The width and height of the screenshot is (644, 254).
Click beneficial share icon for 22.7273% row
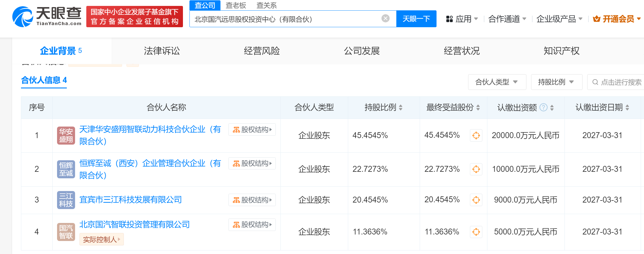[x=476, y=169]
